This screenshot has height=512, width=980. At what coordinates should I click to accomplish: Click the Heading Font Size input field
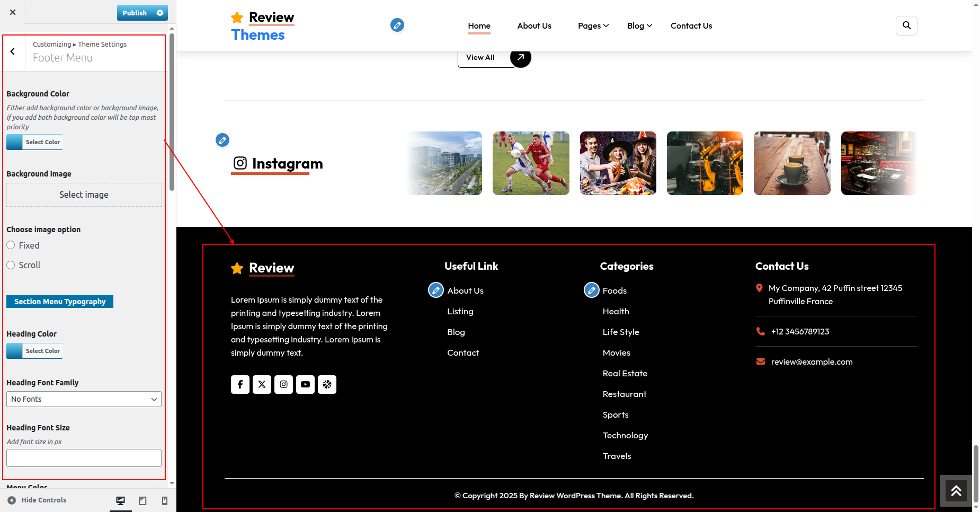click(84, 458)
